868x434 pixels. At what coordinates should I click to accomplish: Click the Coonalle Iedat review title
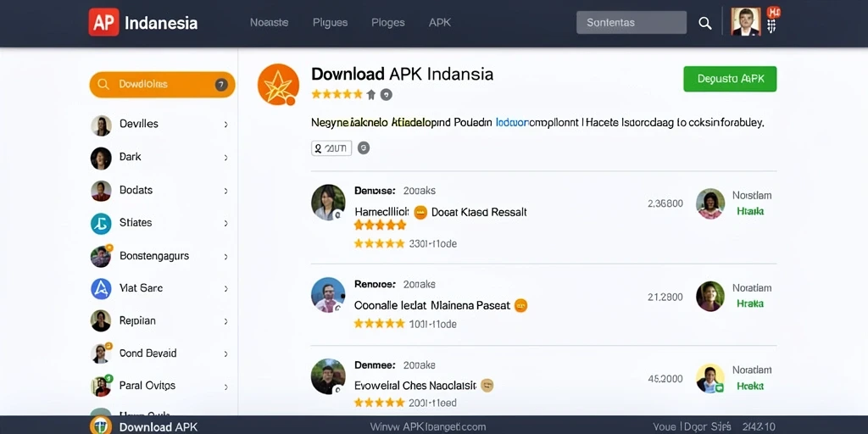[x=431, y=305]
